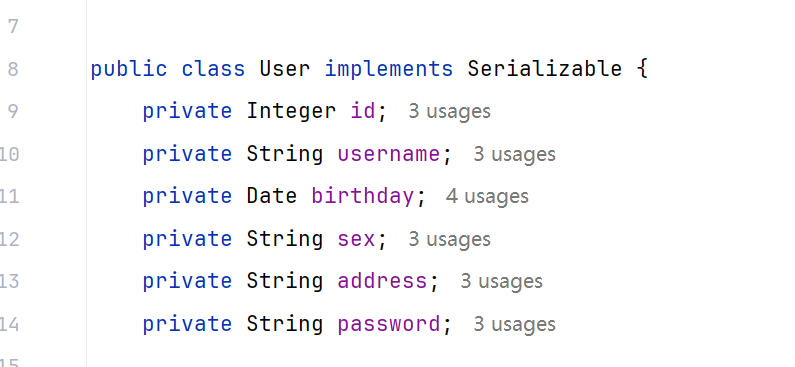Open the 3 usages hint beside username

(x=514, y=154)
